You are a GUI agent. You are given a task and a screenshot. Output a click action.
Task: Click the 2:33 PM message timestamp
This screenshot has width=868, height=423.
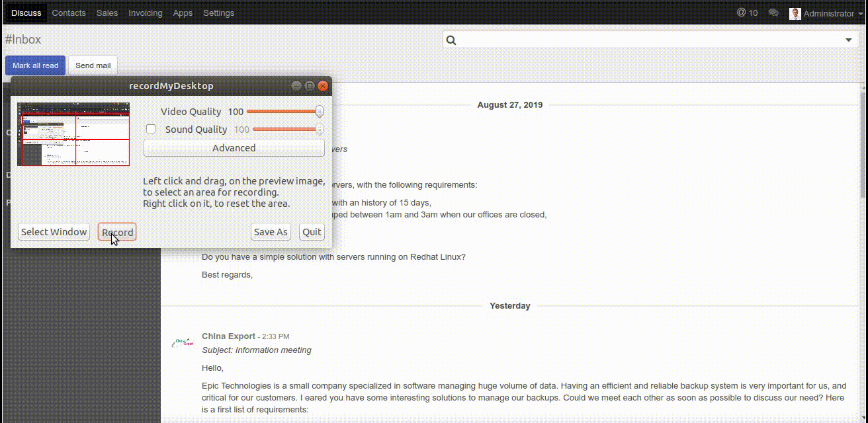tap(275, 337)
